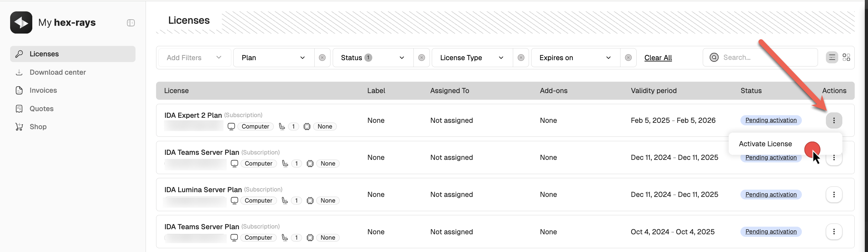The height and width of the screenshot is (252, 868).
Task: Click the chip icon on IDA Expert 2 Plan
Action: coord(307,126)
